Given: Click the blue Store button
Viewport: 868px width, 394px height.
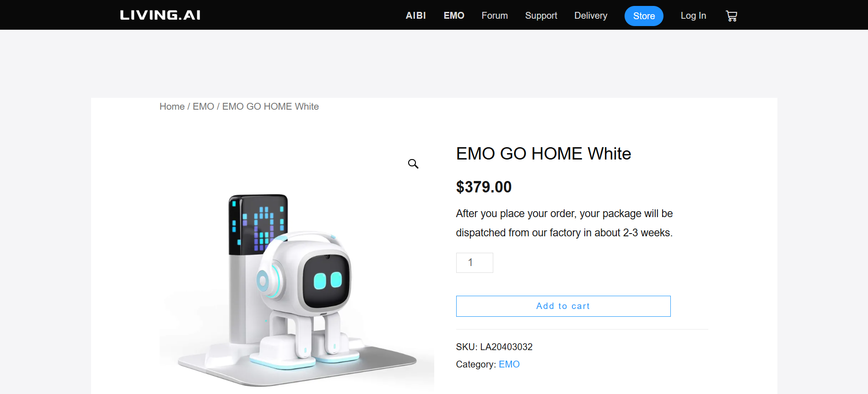Looking at the screenshot, I should pos(644,16).
